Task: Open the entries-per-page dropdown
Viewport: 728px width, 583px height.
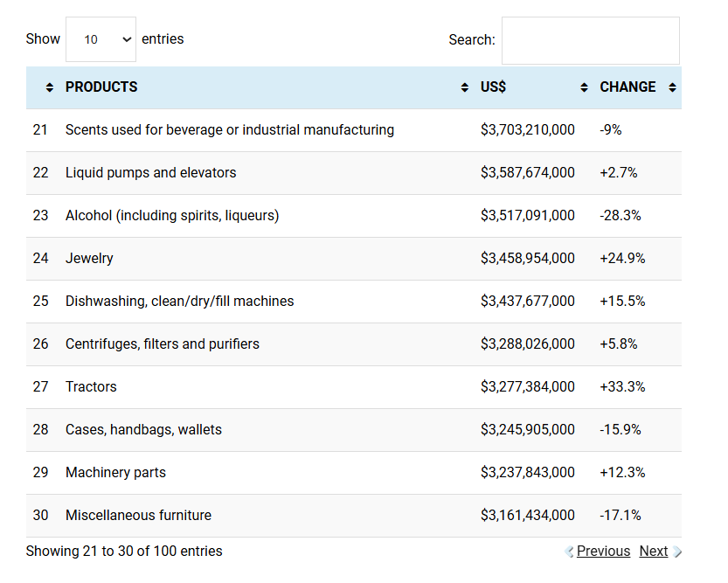Action: coord(101,39)
